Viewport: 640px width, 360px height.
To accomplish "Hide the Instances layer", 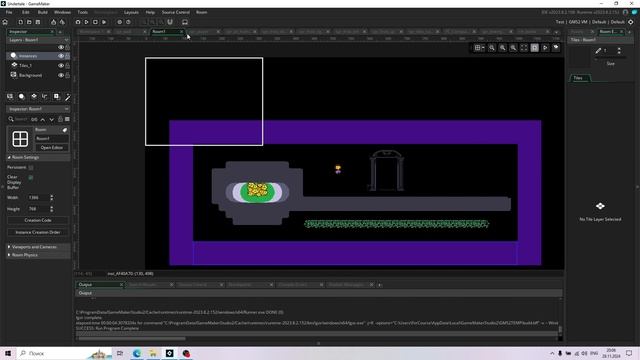I will pos(61,56).
